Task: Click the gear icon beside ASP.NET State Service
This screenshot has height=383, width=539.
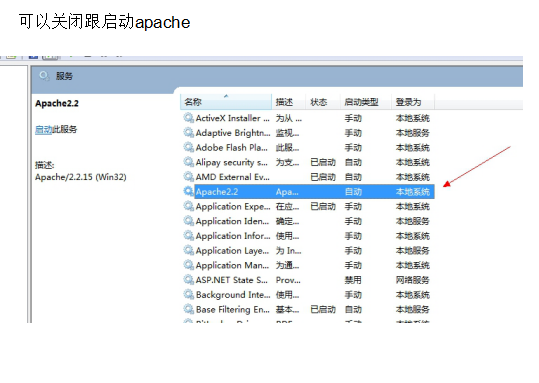Action: pos(188,280)
